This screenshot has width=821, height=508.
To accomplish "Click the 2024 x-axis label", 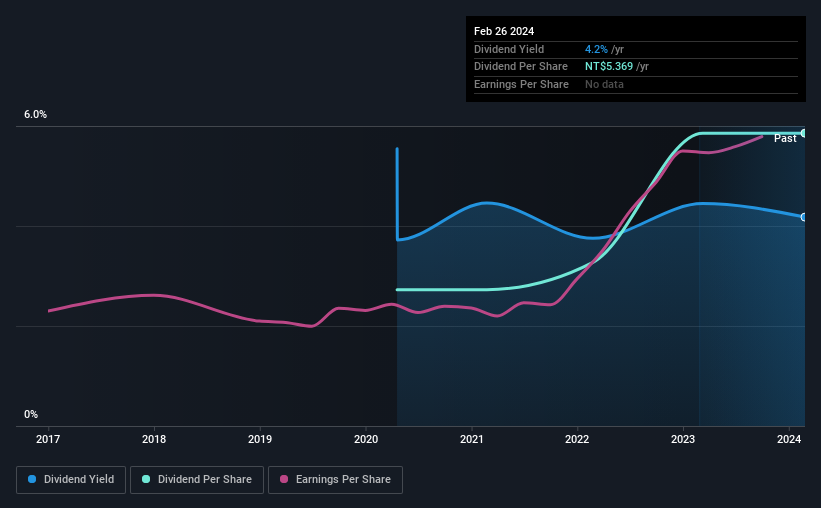I will [x=788, y=439].
